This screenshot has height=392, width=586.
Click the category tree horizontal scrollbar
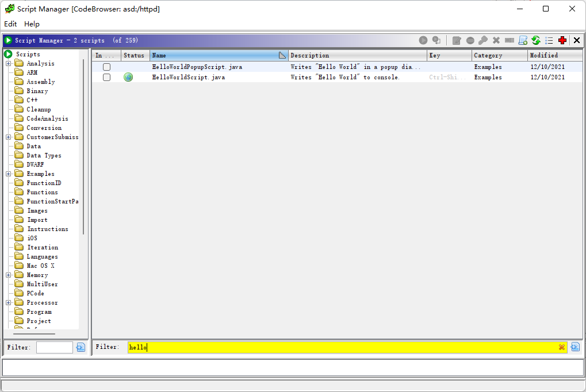[x=35, y=334]
